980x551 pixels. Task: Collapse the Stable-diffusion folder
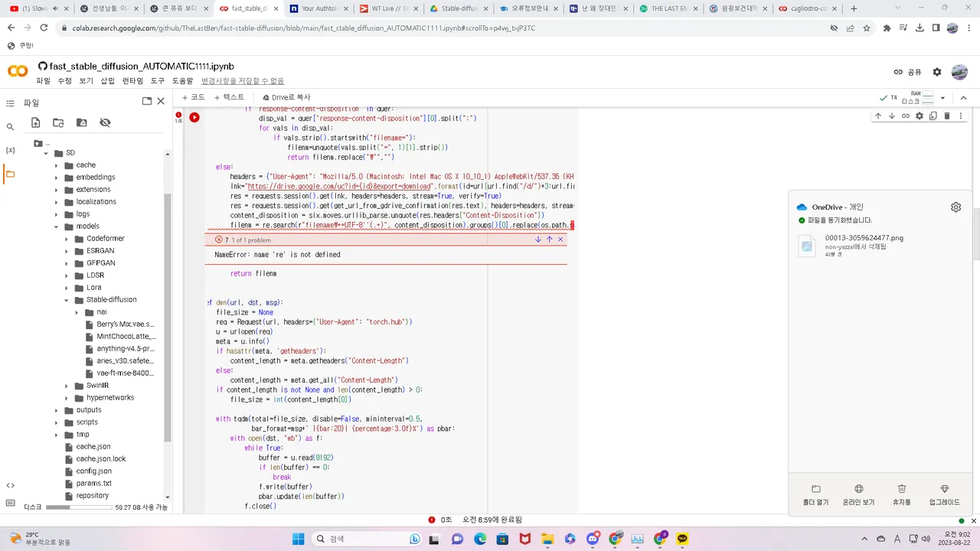point(67,300)
